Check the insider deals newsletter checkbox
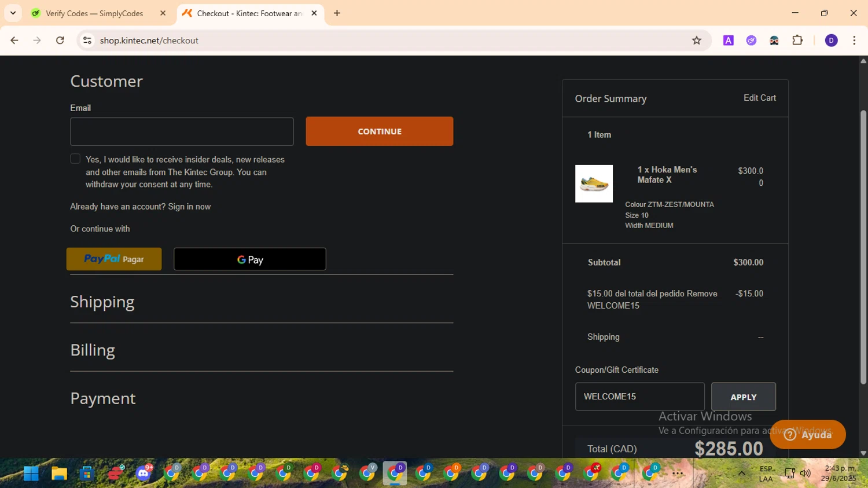 (x=75, y=159)
